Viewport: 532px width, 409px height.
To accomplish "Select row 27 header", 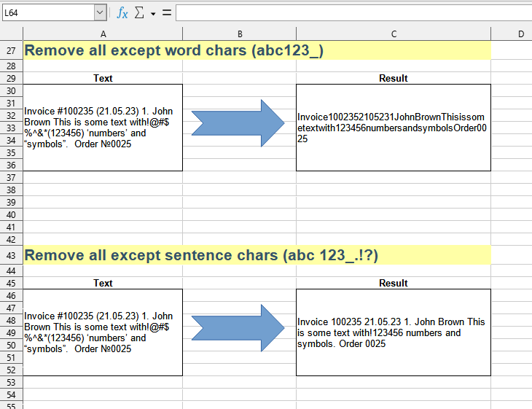I will point(11,51).
